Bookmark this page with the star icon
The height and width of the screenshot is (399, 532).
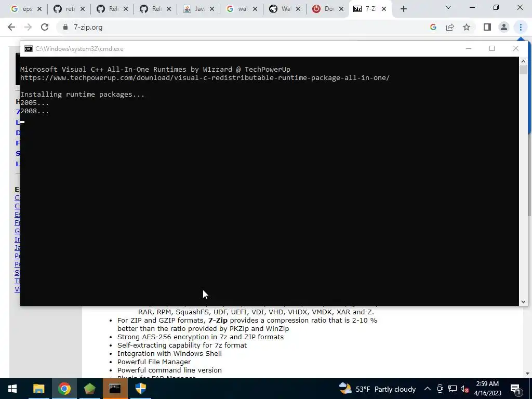pos(467,27)
